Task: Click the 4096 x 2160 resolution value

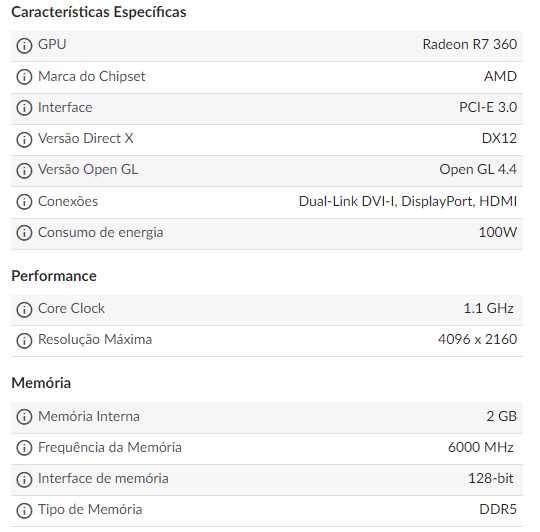Action: tap(477, 340)
